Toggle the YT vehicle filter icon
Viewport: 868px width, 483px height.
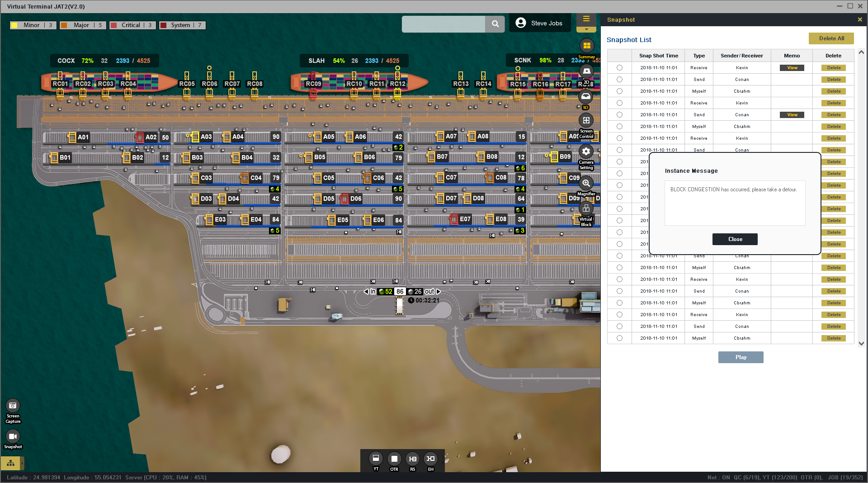pyautogui.click(x=376, y=459)
